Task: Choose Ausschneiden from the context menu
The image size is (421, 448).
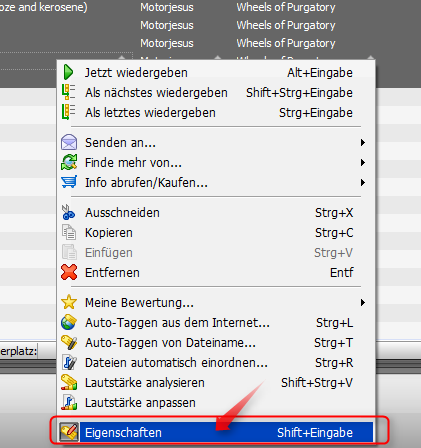Action: click(216, 212)
